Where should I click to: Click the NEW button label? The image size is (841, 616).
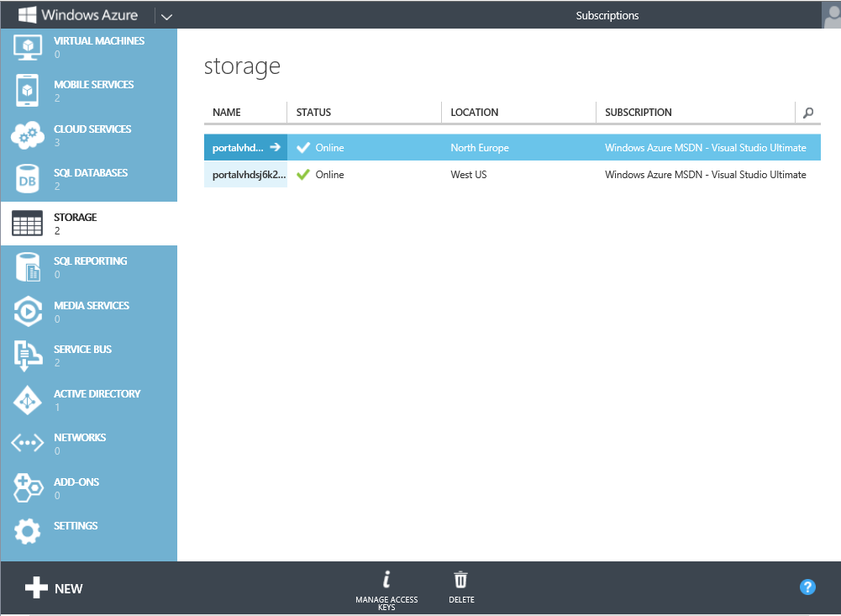[69, 588]
